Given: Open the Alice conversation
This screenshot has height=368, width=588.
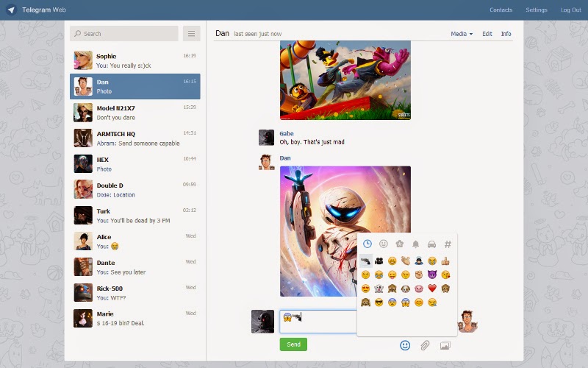Looking at the screenshot, I should point(135,241).
